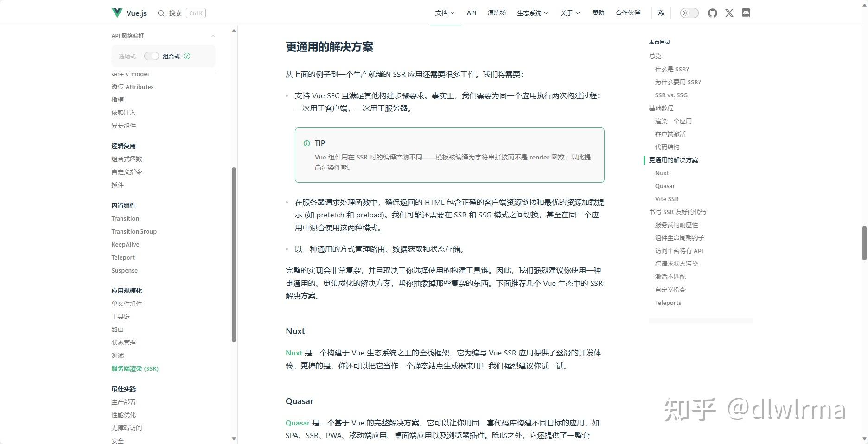Join Discord via the chat icon
868x444 pixels.
(745, 13)
